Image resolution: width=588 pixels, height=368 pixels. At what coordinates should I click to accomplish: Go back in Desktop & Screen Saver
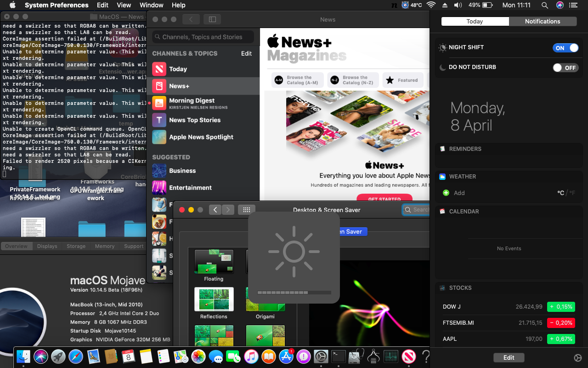tap(215, 210)
